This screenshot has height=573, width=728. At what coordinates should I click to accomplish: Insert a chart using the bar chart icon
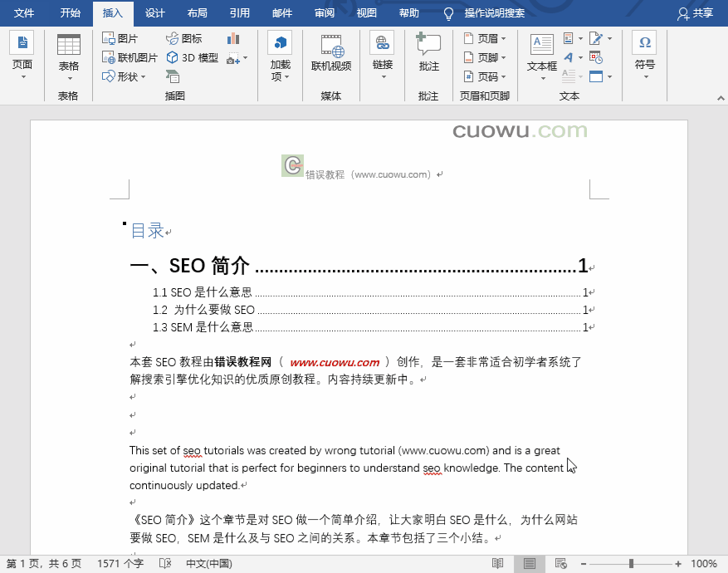(x=233, y=38)
